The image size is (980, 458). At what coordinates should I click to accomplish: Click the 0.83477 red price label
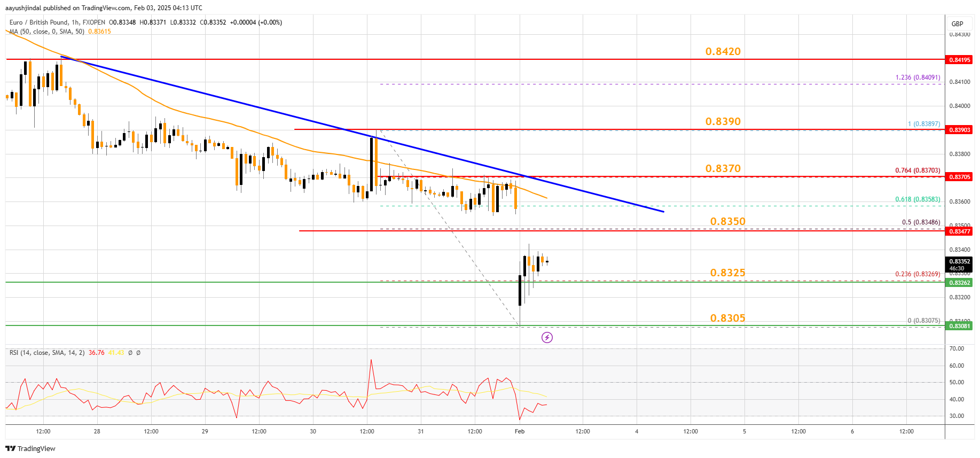pos(959,231)
